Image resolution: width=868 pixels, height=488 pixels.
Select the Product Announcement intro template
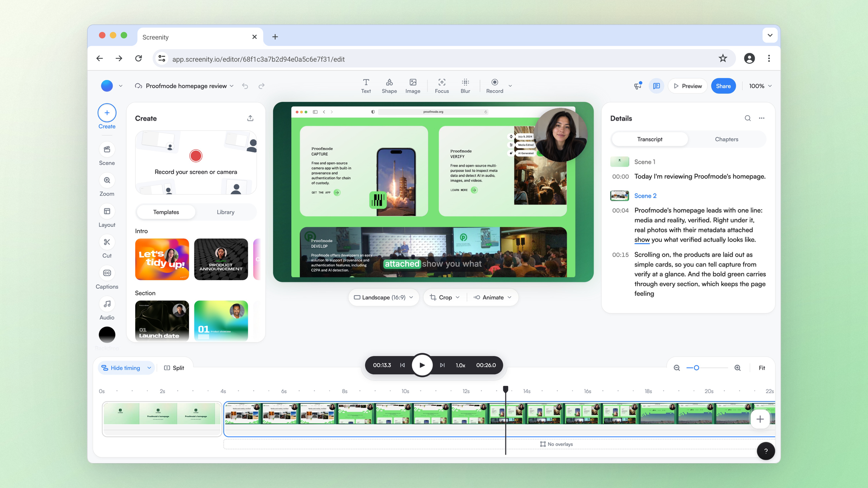point(221,259)
